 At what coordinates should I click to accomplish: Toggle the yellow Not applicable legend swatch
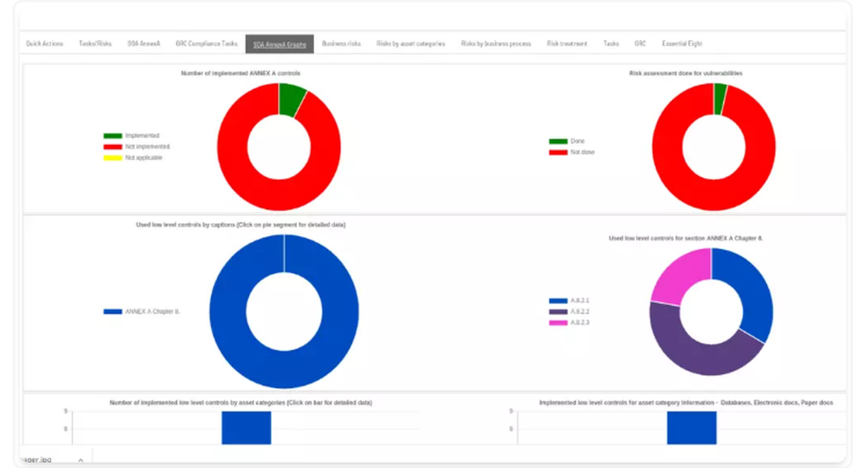coord(113,158)
